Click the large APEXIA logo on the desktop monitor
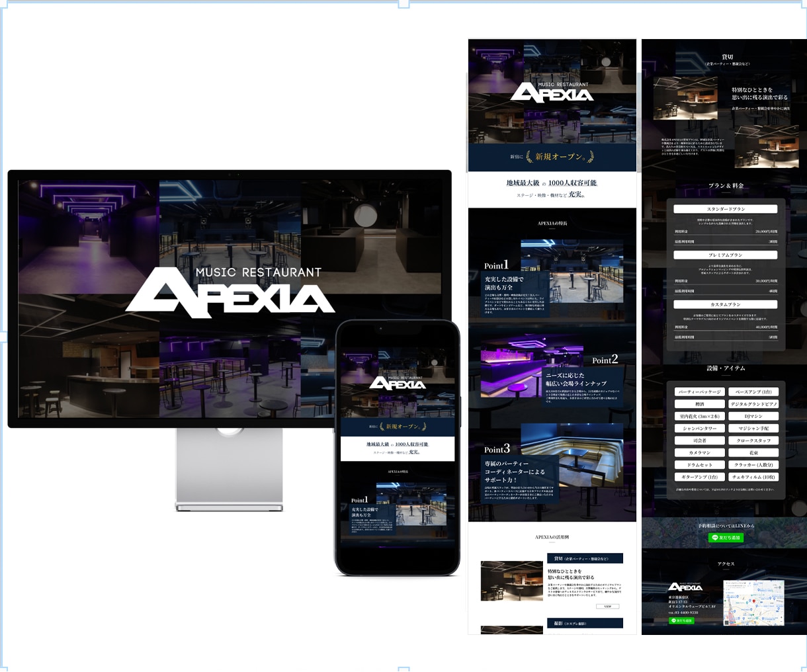This screenshot has height=672, width=807. pos(230,290)
